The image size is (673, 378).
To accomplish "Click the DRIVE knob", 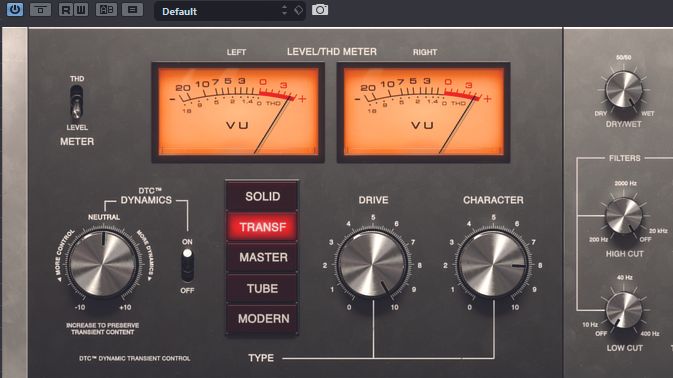I will click(x=373, y=264).
